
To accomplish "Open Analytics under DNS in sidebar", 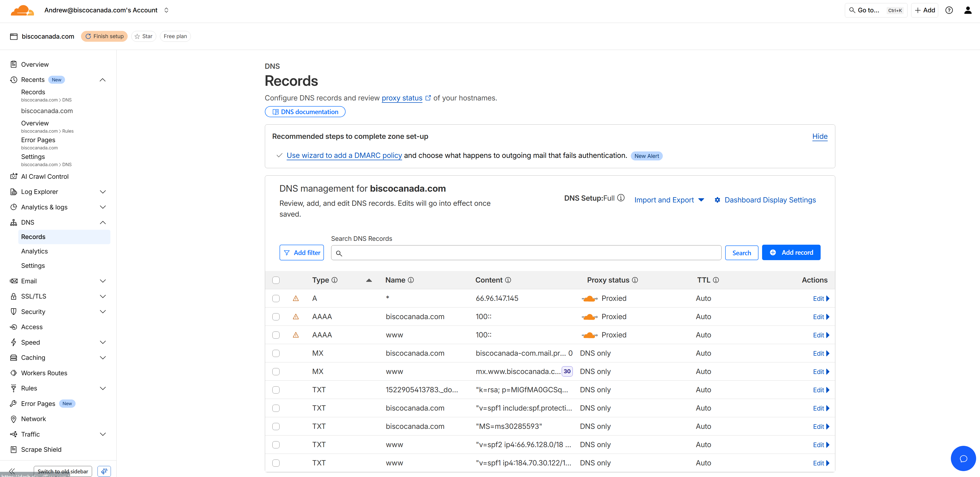I will (x=34, y=251).
